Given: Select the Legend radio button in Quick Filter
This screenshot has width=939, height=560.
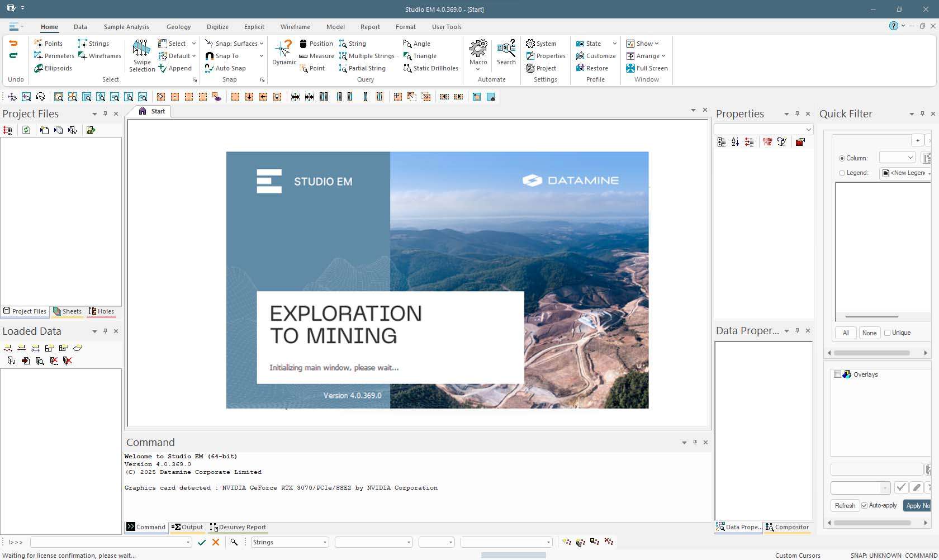Looking at the screenshot, I should coord(842,173).
